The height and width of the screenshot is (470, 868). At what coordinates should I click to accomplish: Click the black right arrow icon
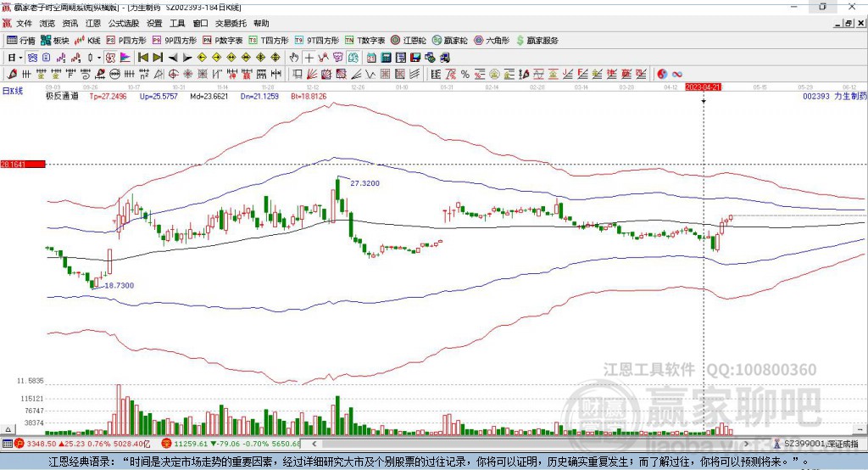point(187,58)
